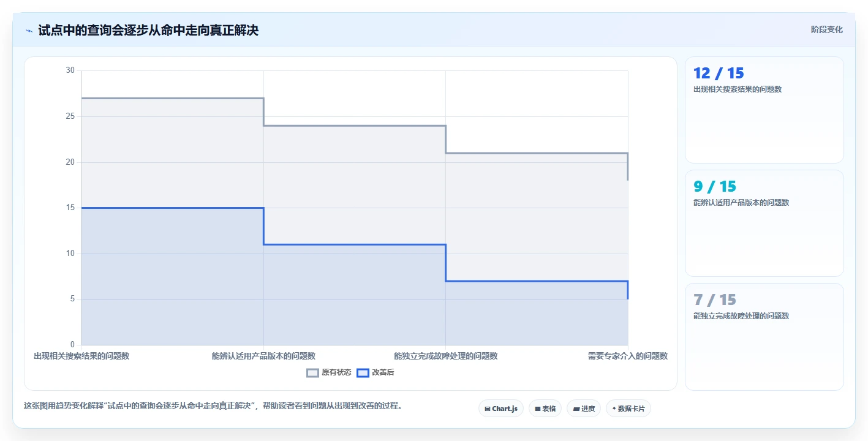Click the chart title 试点中的查询会逐步从命中走向真正解决

(148, 31)
